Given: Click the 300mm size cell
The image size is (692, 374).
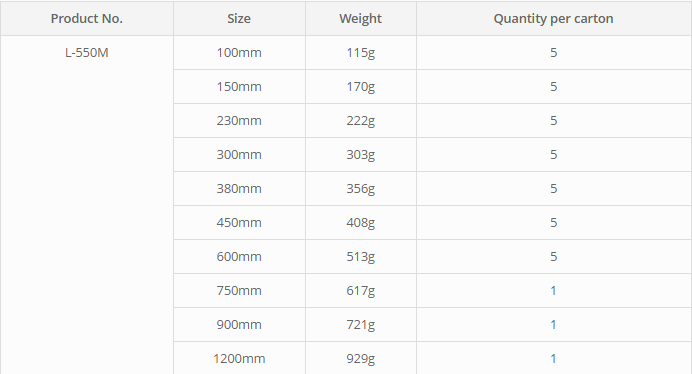Looking at the screenshot, I should click(x=239, y=155).
